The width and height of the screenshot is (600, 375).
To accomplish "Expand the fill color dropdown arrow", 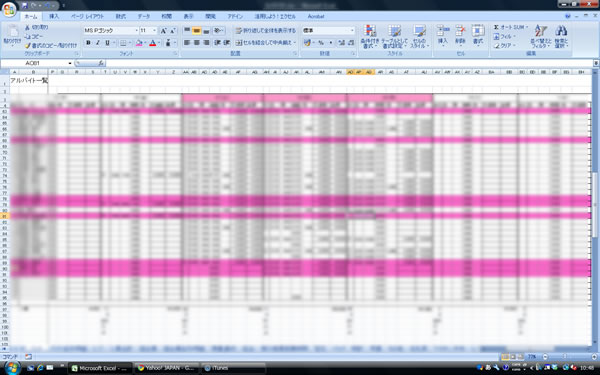I will pyautogui.click(x=145, y=43).
